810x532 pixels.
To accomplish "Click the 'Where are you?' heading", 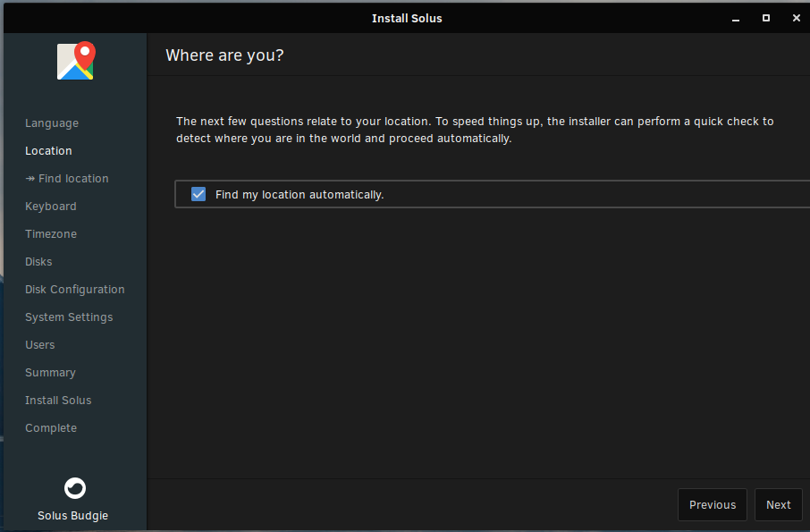I will tap(224, 55).
